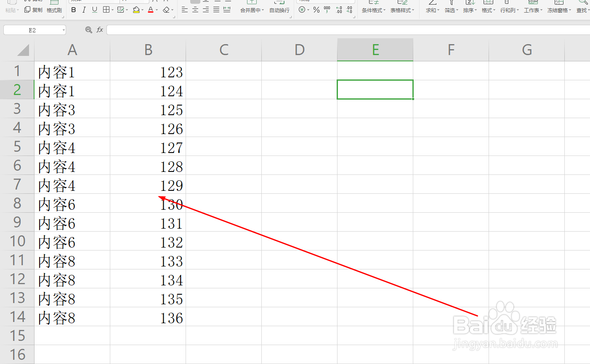The height and width of the screenshot is (364, 590).
Task: Select column D header
Action: click(300, 50)
